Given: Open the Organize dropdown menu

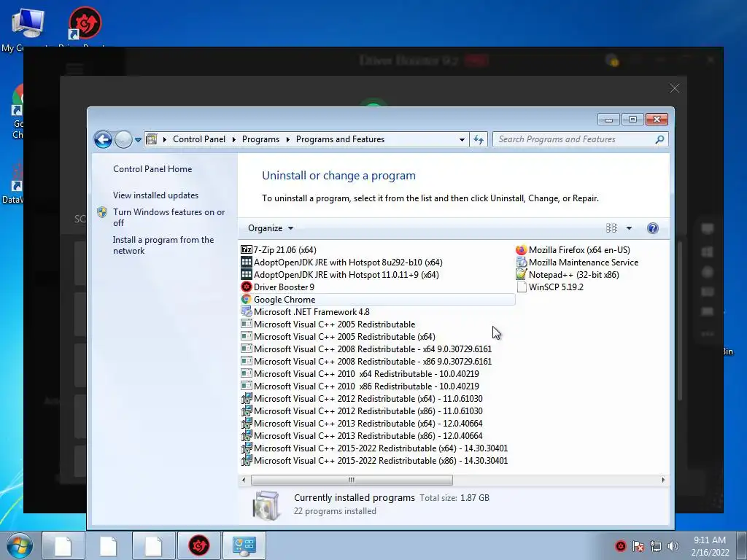Looking at the screenshot, I should coord(270,228).
